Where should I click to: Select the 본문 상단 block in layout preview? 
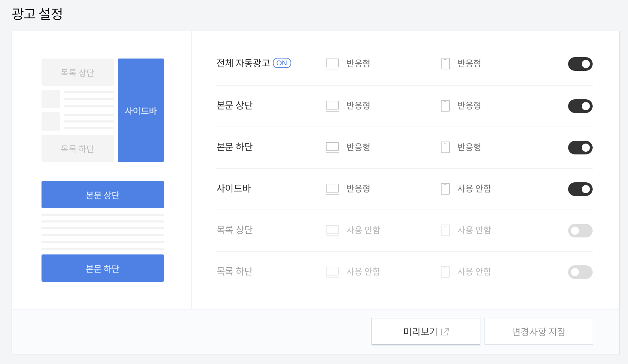tap(103, 195)
